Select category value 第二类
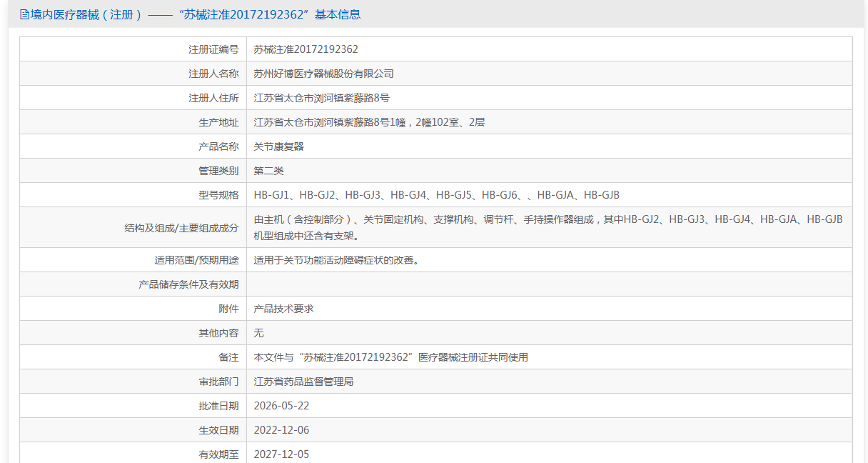Image resolution: width=868 pixels, height=463 pixels. [269, 171]
